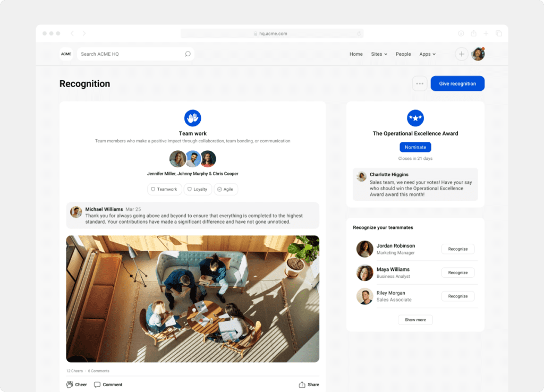Click the Operational Excellence stars badge icon
This screenshot has height=392, width=544.
click(415, 118)
